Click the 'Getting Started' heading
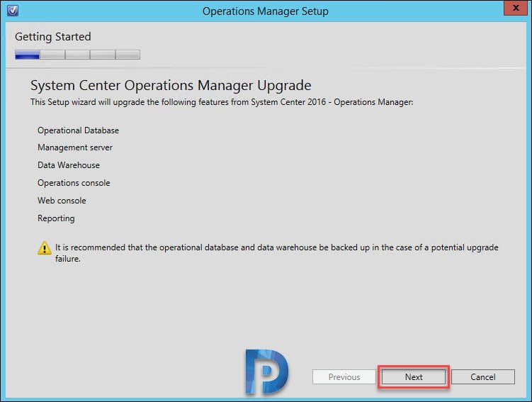This screenshot has height=402, width=532. (x=53, y=37)
